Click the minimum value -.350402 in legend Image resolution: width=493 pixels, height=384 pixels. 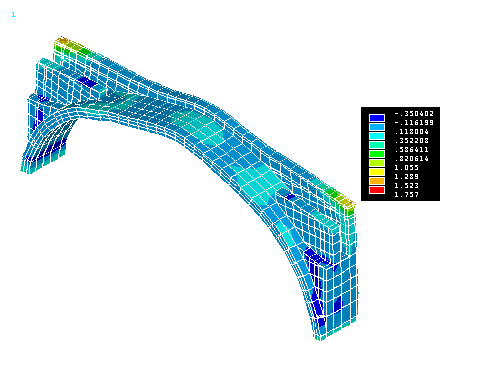414,114
